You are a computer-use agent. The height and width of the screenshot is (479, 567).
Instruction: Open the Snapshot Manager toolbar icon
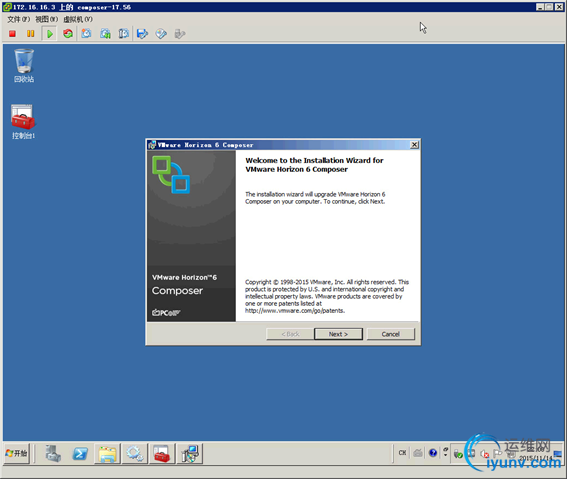click(x=124, y=34)
